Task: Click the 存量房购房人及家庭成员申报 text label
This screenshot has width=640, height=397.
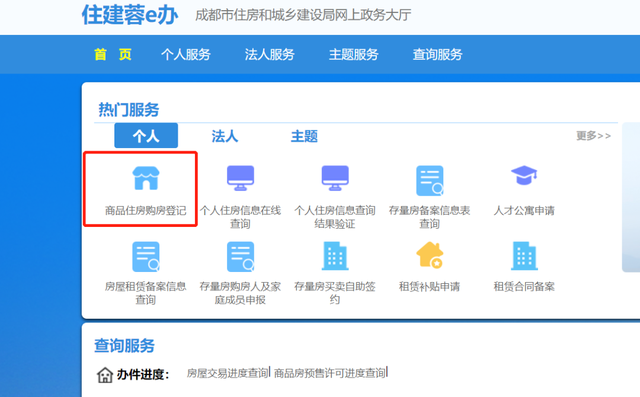Action: (x=240, y=293)
